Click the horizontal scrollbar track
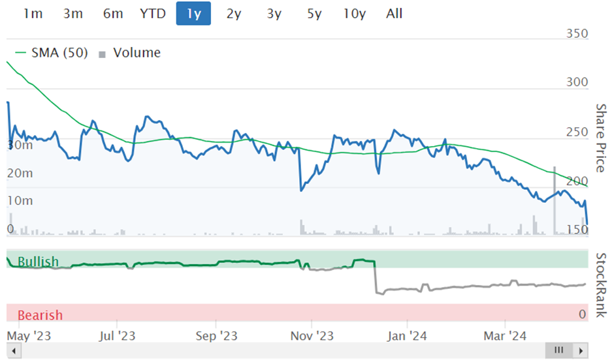The width and height of the screenshot is (614, 364). pos(283,350)
